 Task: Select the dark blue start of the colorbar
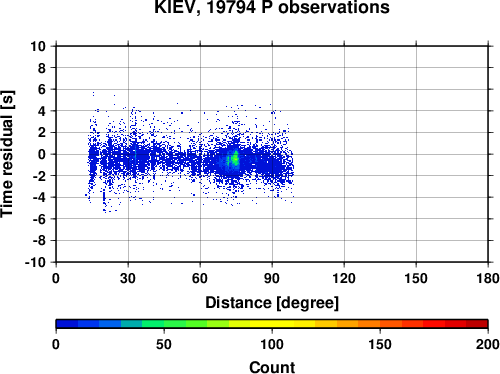coord(67,324)
